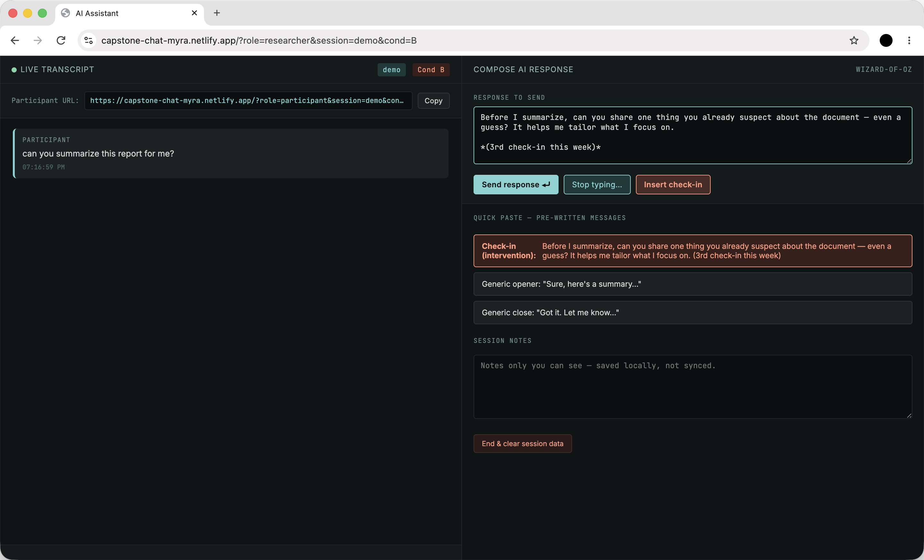Screen dimensions: 924x560
Task: Click the browser forward arrow
Action: (38, 40)
